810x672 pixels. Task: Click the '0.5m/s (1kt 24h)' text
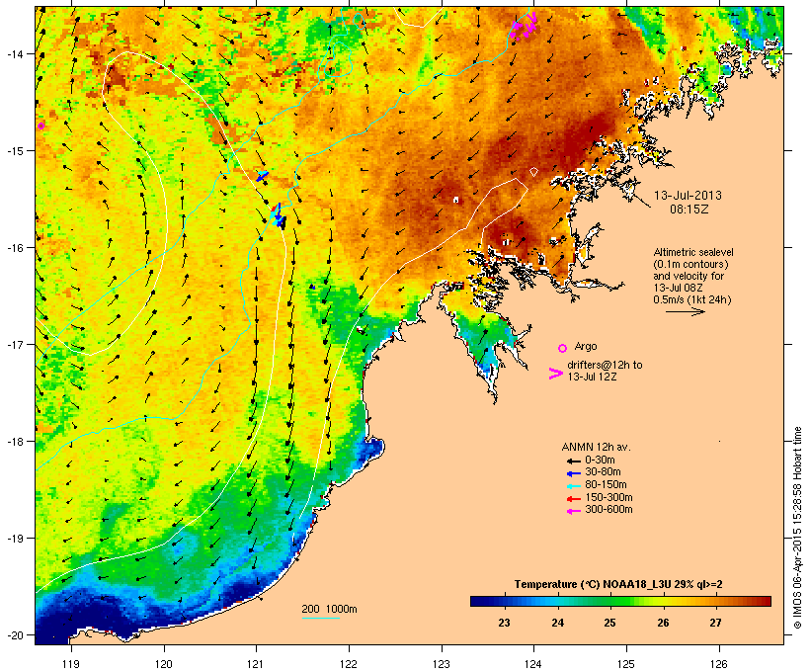pyautogui.click(x=692, y=299)
